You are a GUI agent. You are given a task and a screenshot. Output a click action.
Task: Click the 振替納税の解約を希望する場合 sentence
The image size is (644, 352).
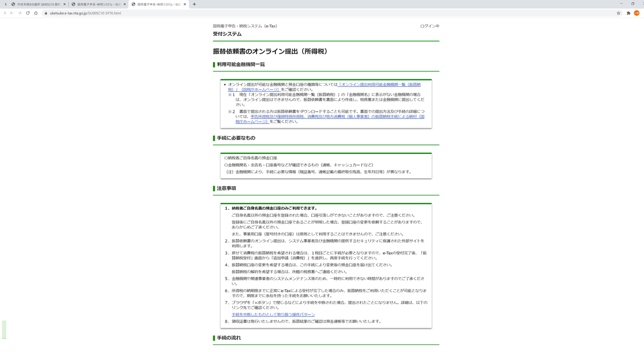point(290,272)
